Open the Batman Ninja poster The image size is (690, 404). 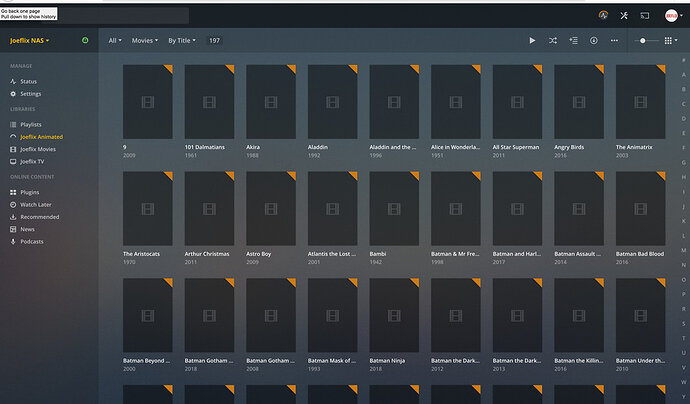coord(394,315)
